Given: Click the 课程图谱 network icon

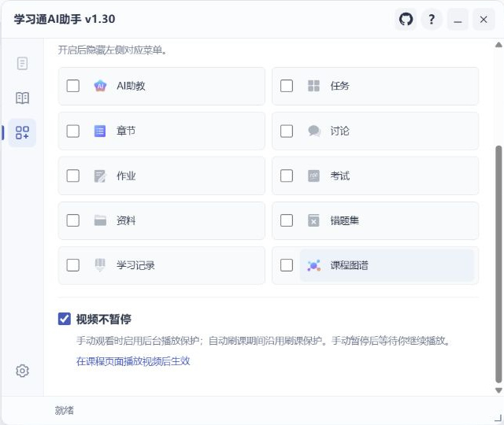Looking at the screenshot, I should pos(313,265).
